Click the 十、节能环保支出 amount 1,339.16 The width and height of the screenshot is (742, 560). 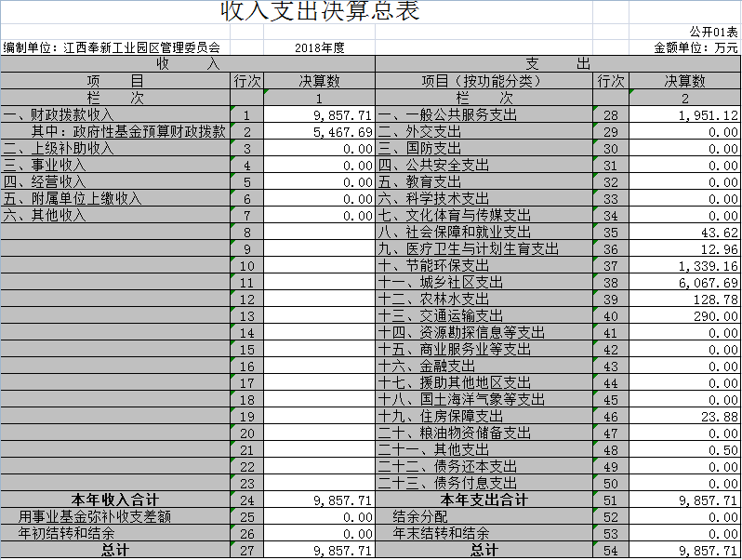pyautogui.click(x=685, y=266)
